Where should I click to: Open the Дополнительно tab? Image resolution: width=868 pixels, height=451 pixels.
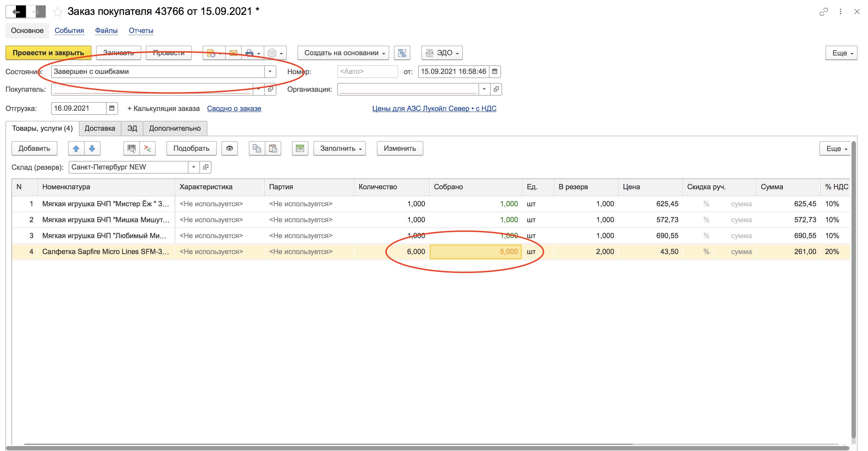(175, 128)
